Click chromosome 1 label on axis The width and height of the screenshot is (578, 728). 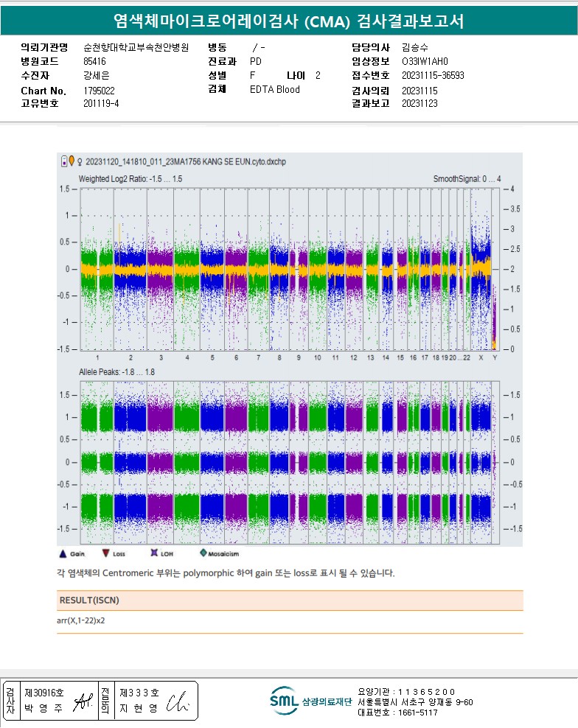[x=97, y=357]
